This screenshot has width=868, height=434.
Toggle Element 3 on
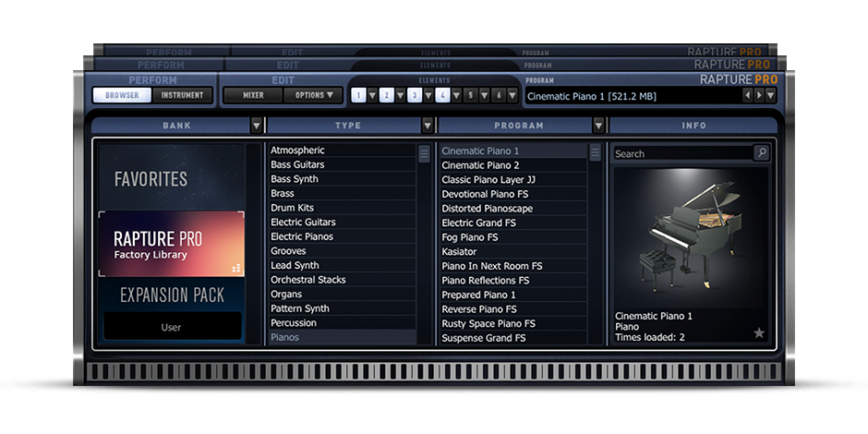(414, 96)
